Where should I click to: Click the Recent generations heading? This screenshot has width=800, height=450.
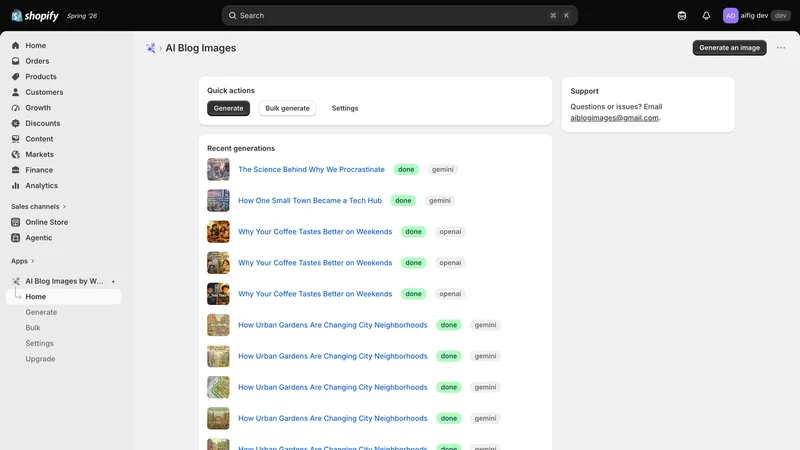(241, 148)
